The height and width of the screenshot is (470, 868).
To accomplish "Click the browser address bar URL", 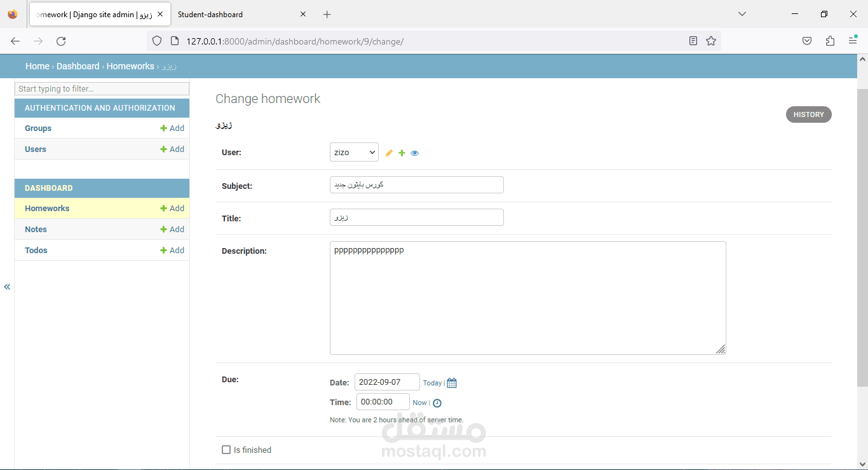I will point(433,41).
